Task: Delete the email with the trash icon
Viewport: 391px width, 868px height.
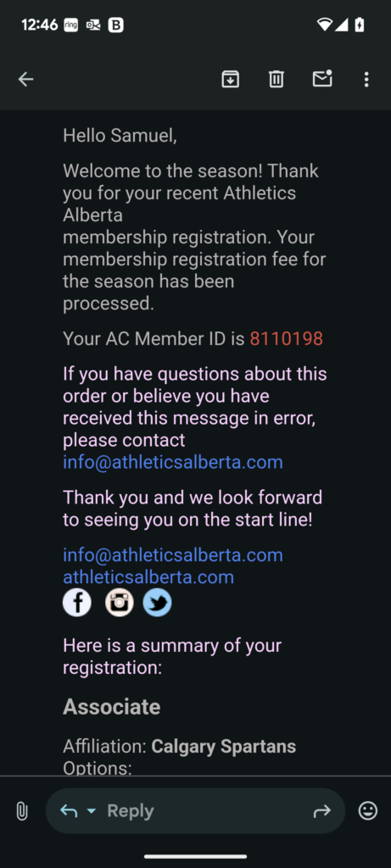Action: click(x=276, y=80)
